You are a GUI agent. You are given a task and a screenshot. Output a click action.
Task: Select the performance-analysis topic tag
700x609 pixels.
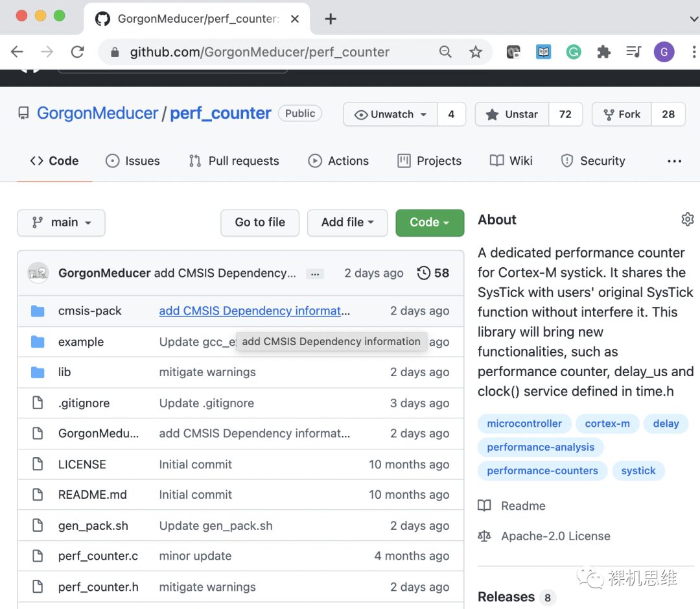pos(540,448)
